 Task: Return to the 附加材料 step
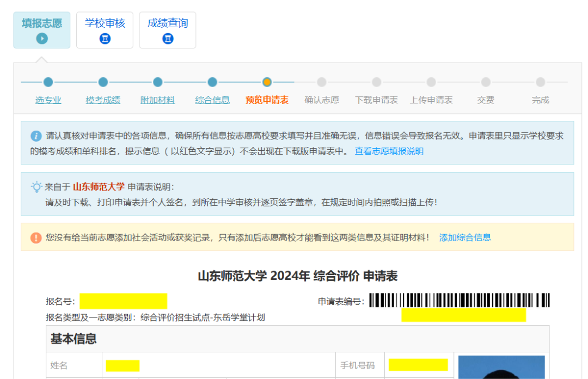[x=158, y=100]
